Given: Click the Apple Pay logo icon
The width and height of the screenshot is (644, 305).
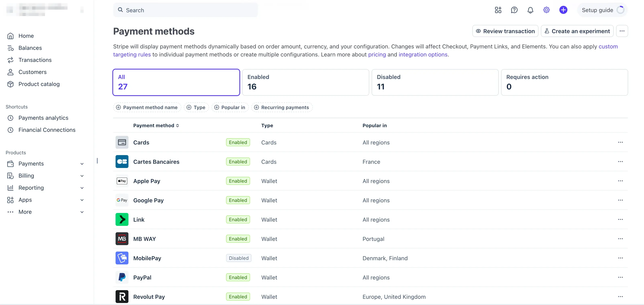Looking at the screenshot, I should [x=122, y=181].
